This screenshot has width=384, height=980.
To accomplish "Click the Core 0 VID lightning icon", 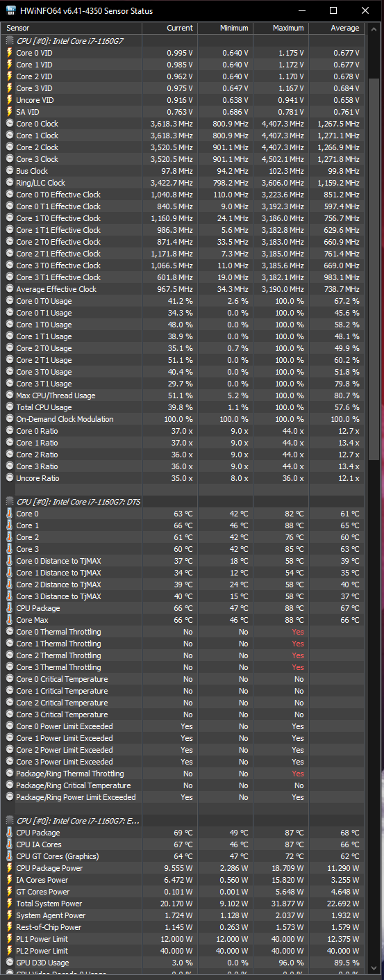I will [10, 53].
